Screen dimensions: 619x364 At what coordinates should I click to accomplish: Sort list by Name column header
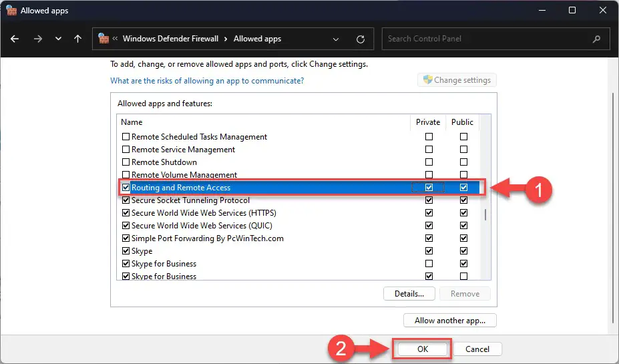132,122
